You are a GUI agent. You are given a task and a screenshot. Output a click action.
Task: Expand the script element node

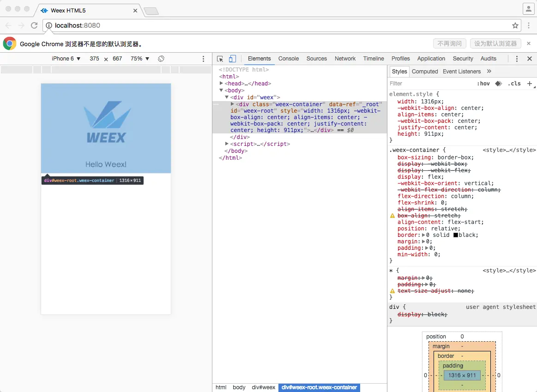coord(227,144)
